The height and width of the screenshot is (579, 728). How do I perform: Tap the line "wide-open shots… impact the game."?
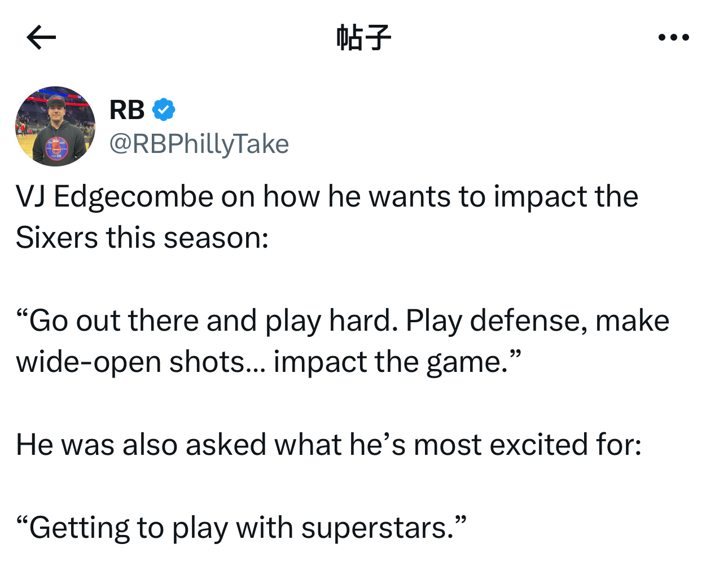(269, 362)
